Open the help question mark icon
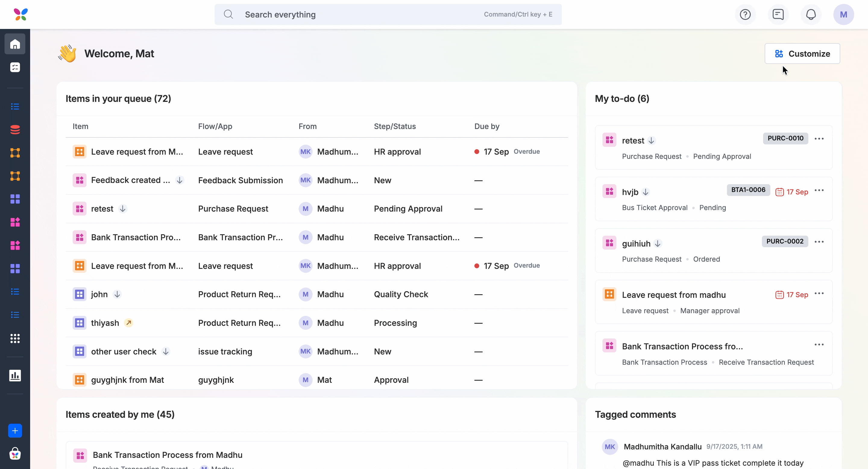Viewport: 868px width, 469px height. coord(745,14)
